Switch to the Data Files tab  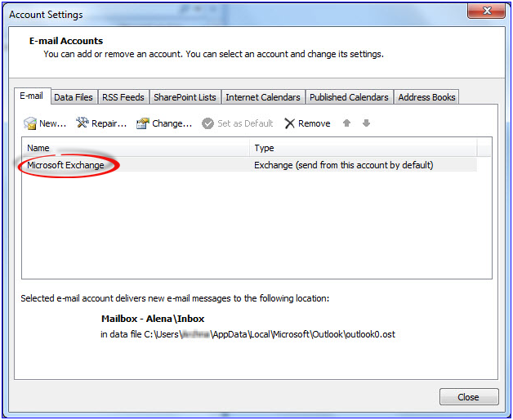tap(74, 97)
